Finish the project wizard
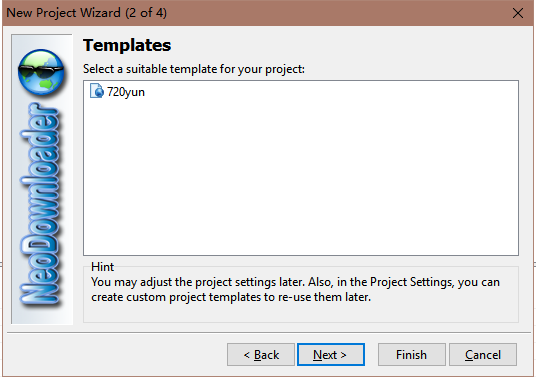536x379 pixels. pos(412,354)
